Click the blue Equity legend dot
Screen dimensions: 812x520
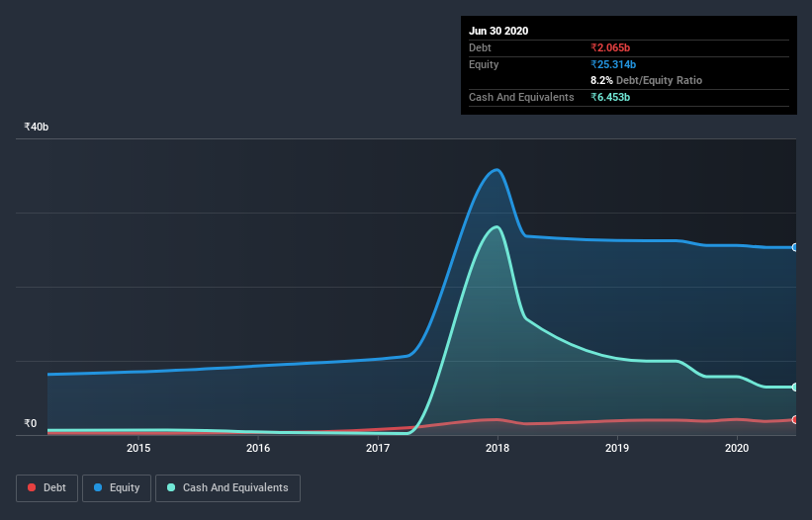pyautogui.click(x=98, y=487)
